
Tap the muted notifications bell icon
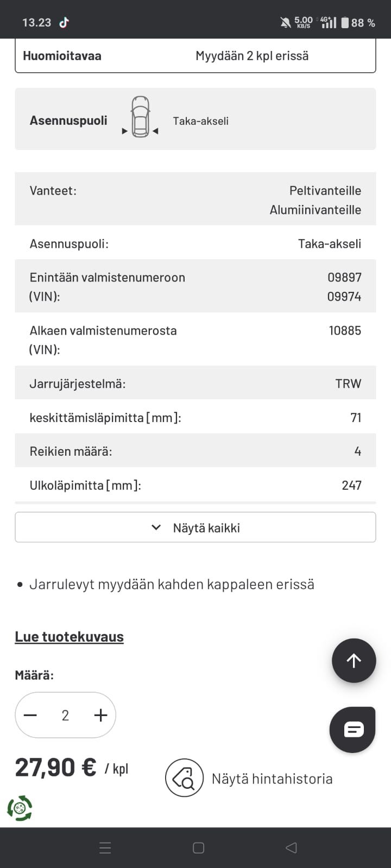click(285, 22)
